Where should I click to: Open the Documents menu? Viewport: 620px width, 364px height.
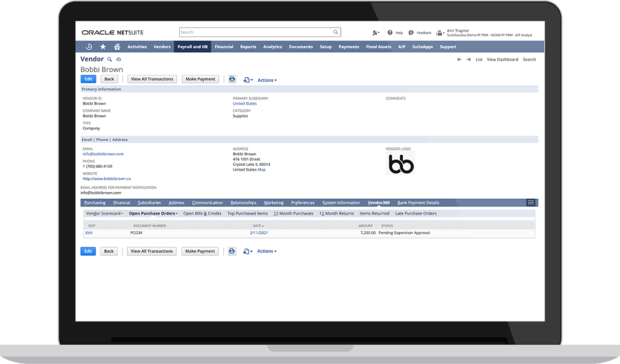click(x=301, y=47)
